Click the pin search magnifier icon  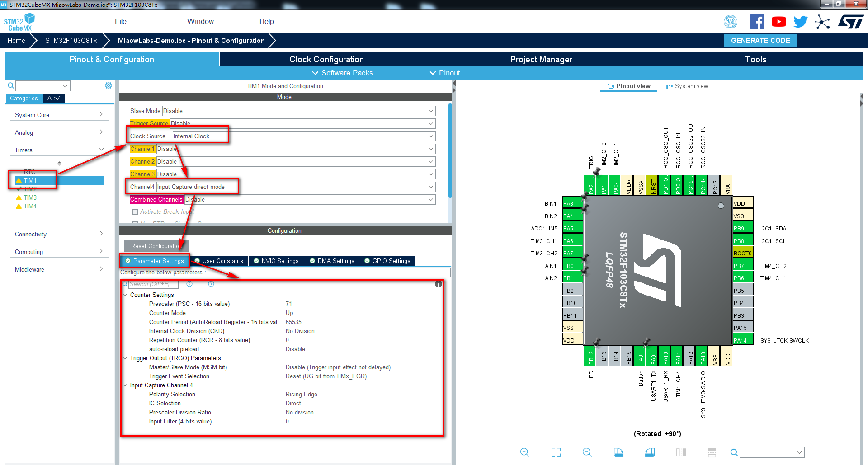[734, 452]
